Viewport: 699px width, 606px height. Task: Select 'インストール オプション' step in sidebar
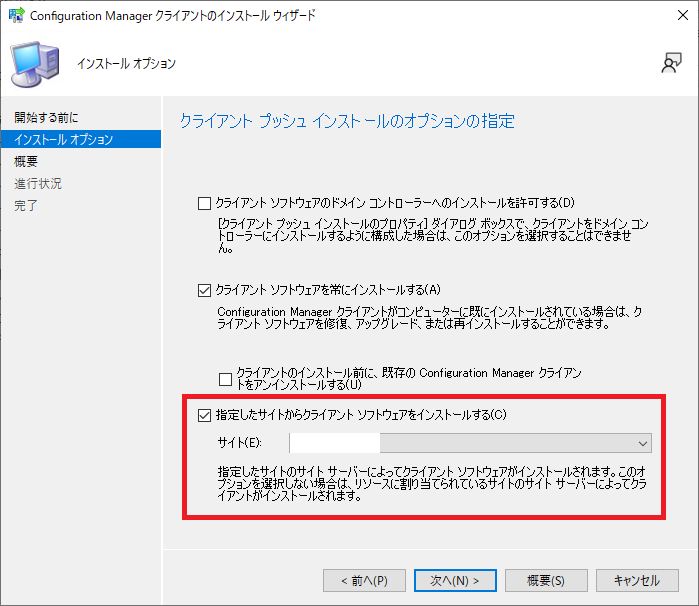[64, 140]
